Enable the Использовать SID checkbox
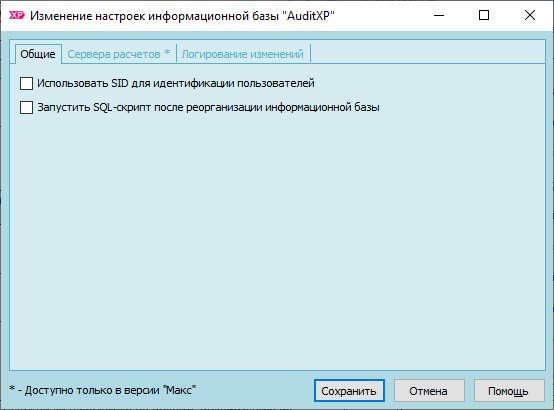 [26, 83]
